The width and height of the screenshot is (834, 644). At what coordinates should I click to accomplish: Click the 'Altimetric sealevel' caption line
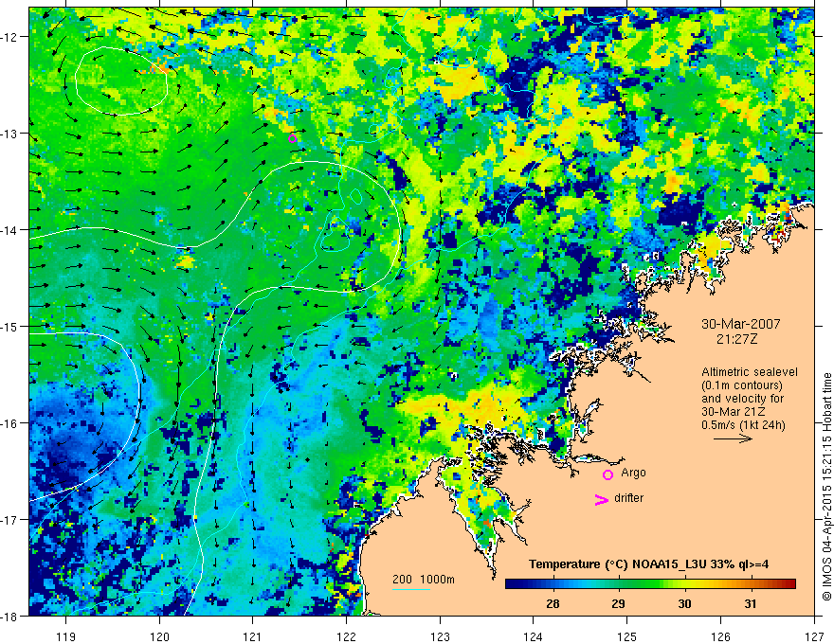(750, 372)
